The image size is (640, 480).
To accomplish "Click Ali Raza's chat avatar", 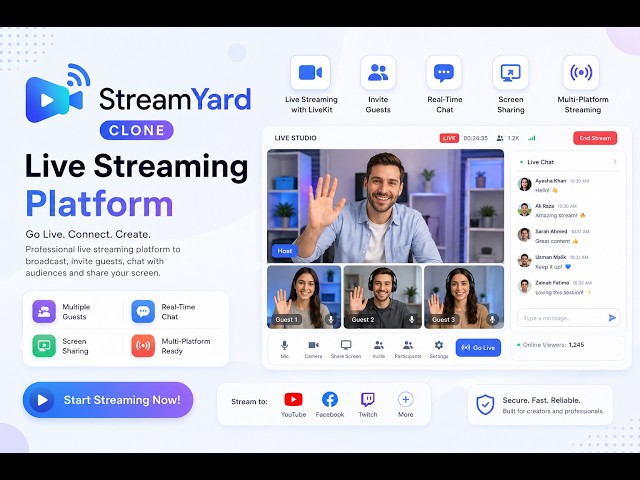I will [524, 210].
